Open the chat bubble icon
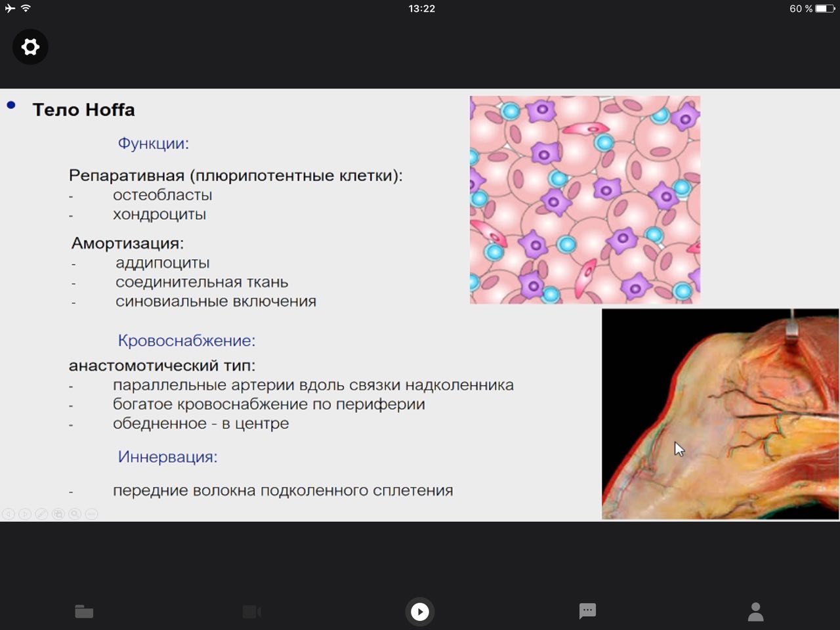The height and width of the screenshot is (630, 840). tap(587, 612)
